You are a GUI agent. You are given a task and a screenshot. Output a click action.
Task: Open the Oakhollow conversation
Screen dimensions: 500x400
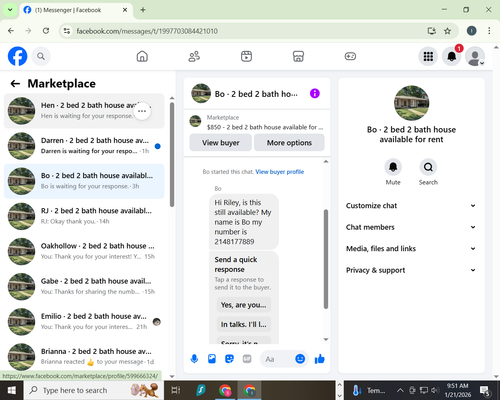pyautogui.click(x=84, y=251)
